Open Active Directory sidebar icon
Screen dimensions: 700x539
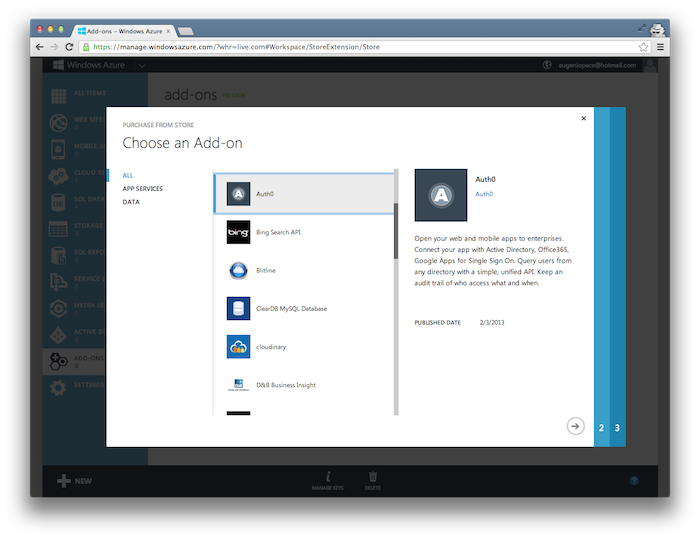(x=58, y=335)
